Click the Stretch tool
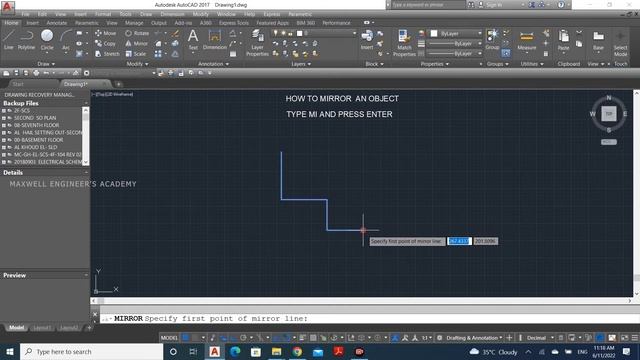Screen dimensions: 640x360 (107, 53)
